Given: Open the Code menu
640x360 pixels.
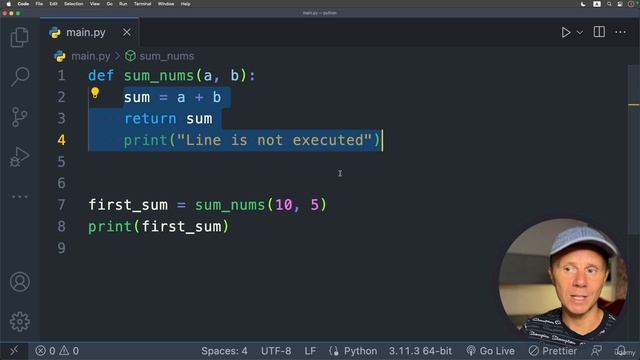Looking at the screenshot, I should 23,4.
